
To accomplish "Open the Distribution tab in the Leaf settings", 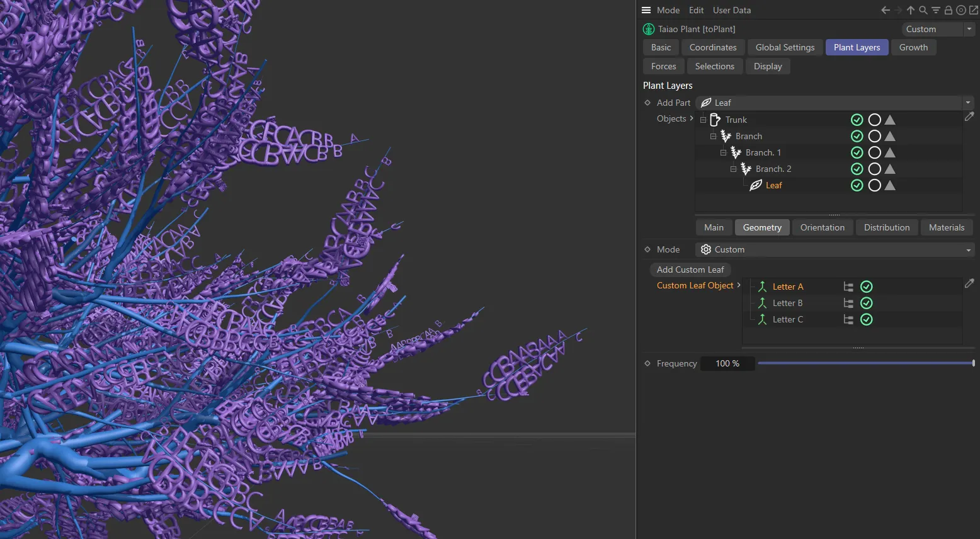I will pyautogui.click(x=886, y=227).
